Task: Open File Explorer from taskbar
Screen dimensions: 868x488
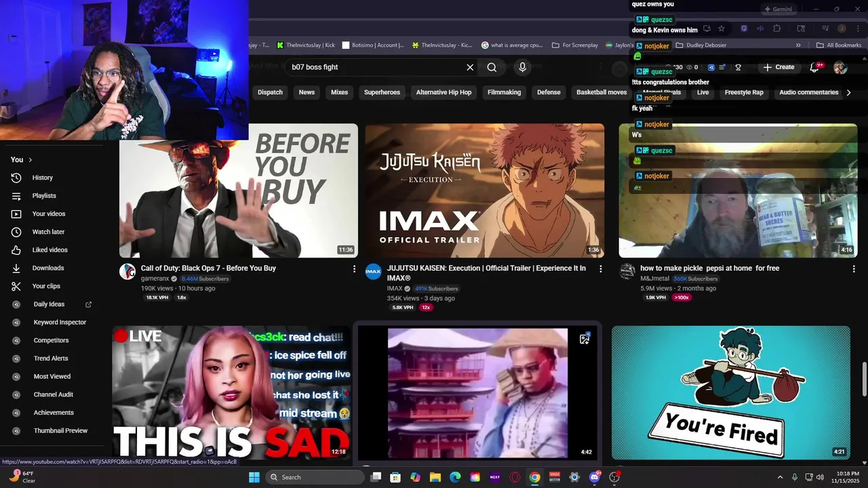Action: 435,477
